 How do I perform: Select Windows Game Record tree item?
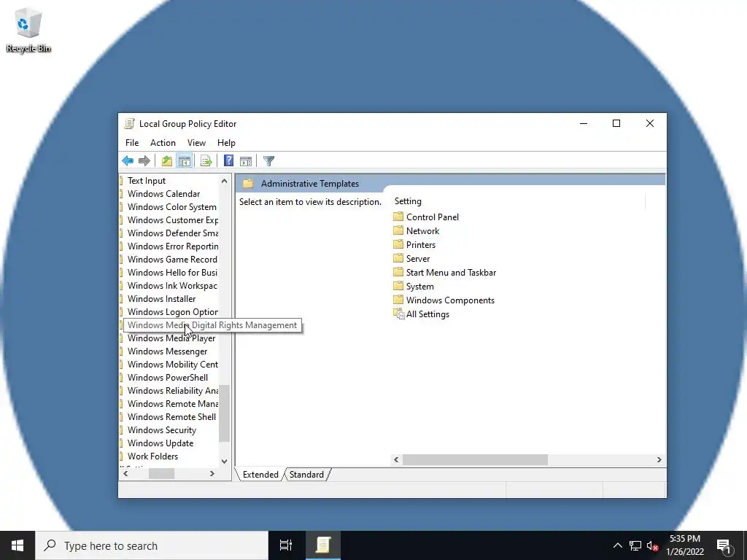[x=172, y=259]
